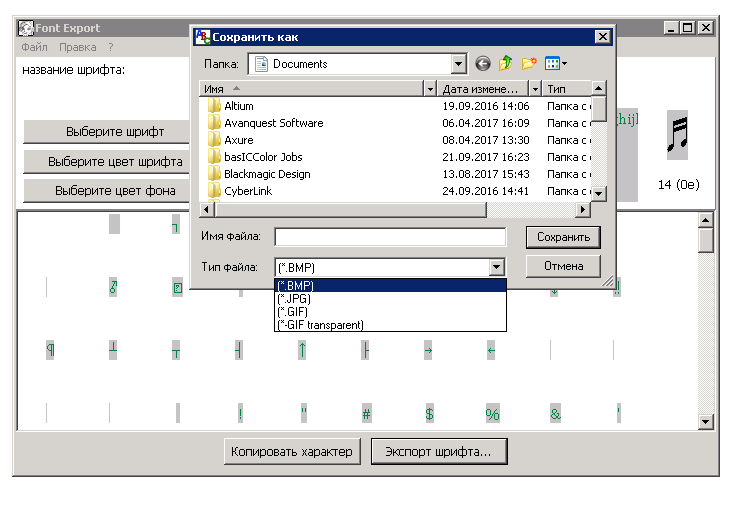Click the file list horizontal scrollbar thumb
This screenshot has height=509, width=735.
click(351, 210)
